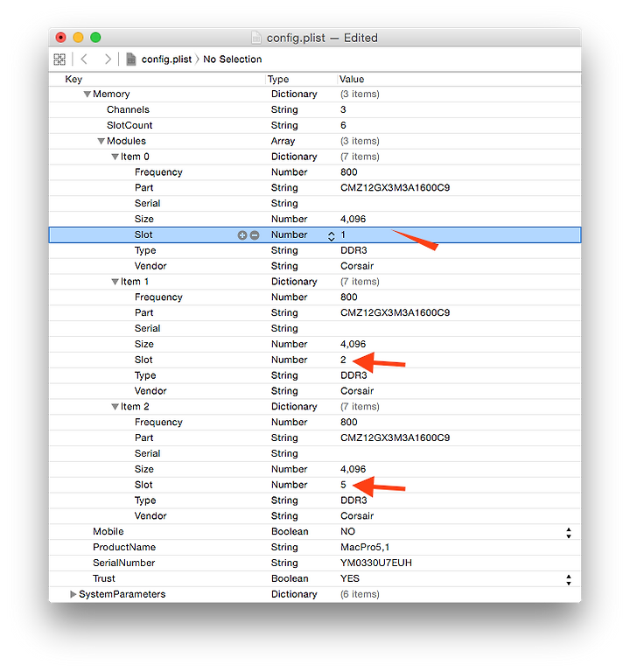
Task: Select the Channels value 3
Action: [343, 109]
